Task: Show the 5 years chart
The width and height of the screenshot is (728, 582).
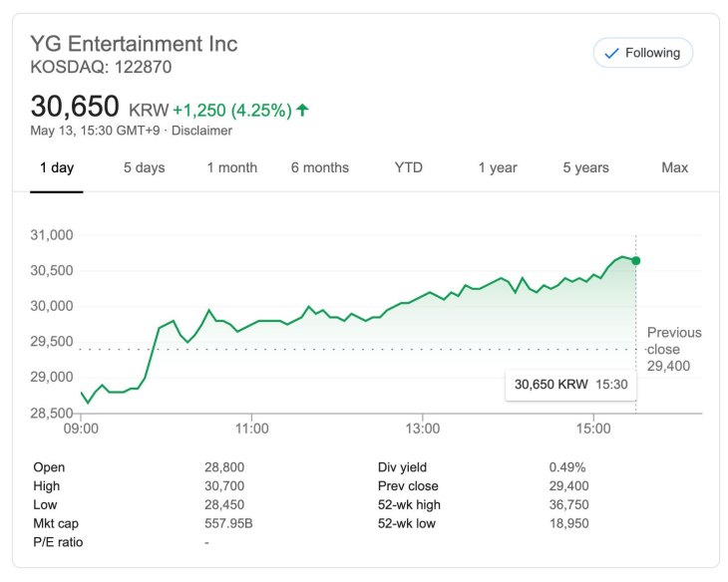Action: pyautogui.click(x=586, y=167)
